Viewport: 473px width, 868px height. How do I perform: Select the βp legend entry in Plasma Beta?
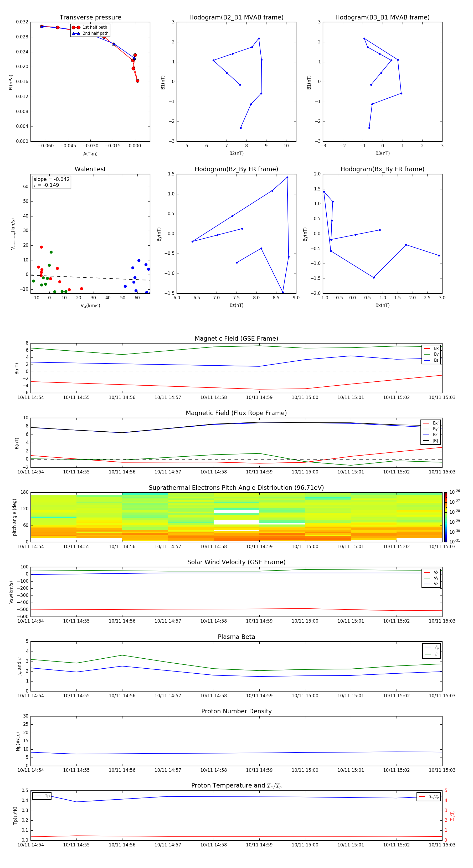[x=431, y=647]
